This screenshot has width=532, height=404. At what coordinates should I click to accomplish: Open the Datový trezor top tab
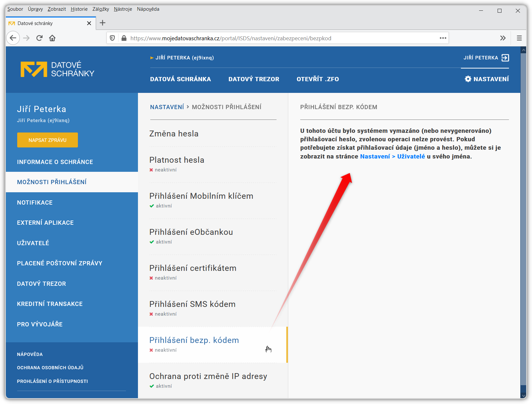click(254, 79)
